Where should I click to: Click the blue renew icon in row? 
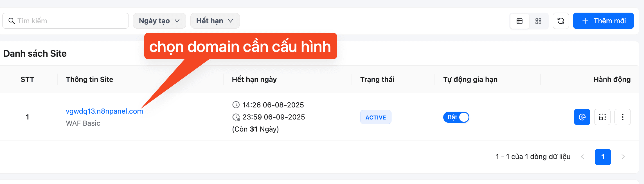(582, 117)
